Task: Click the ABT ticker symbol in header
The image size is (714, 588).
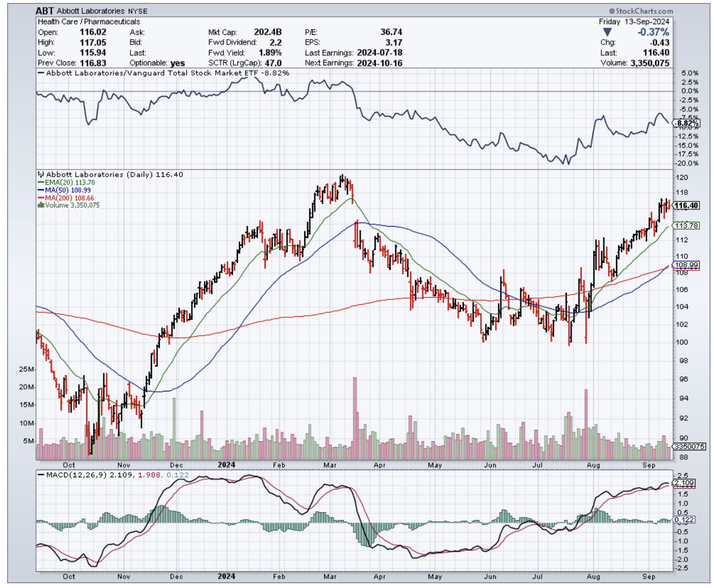Action: (x=44, y=11)
